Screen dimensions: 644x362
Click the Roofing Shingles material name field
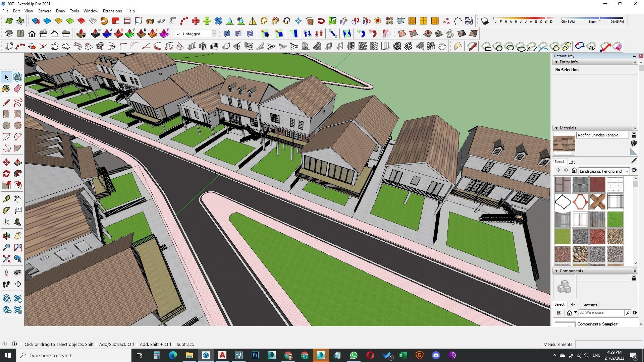pos(602,135)
